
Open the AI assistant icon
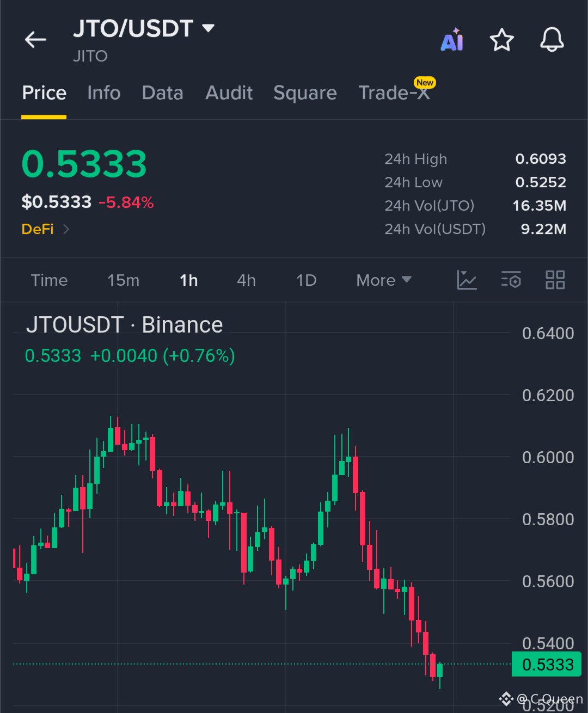452,40
